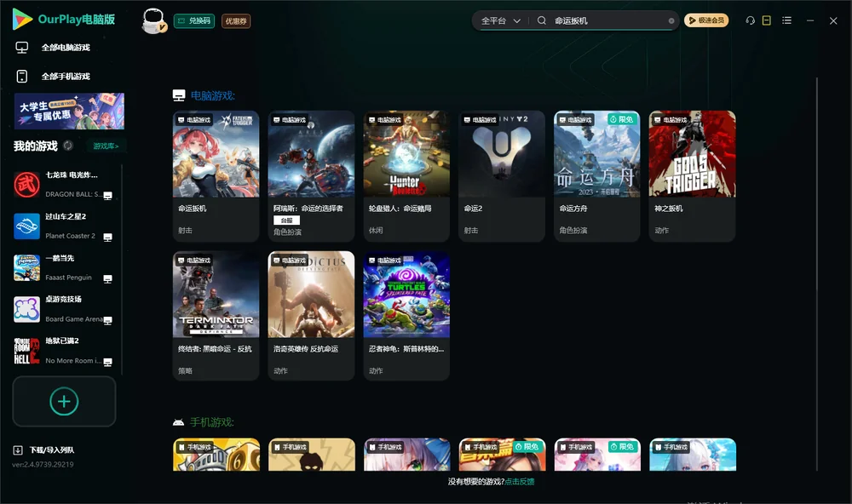Select 七龙珠 电光炸... game icon in sidebar

tap(26, 185)
